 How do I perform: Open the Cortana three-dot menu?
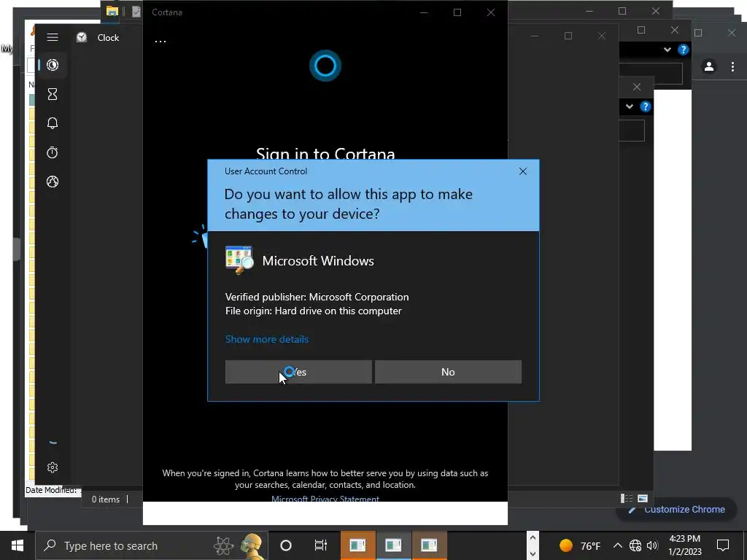tap(160, 42)
